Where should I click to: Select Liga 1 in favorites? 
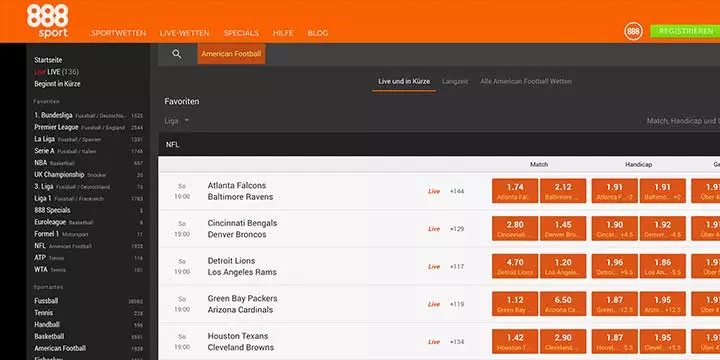tap(89, 199)
